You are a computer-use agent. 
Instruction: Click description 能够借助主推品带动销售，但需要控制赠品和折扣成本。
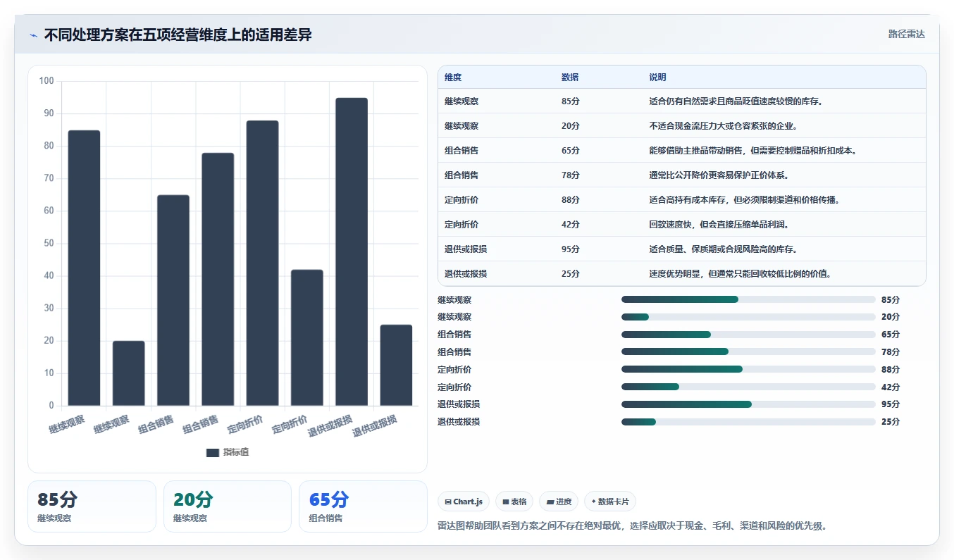click(x=752, y=151)
